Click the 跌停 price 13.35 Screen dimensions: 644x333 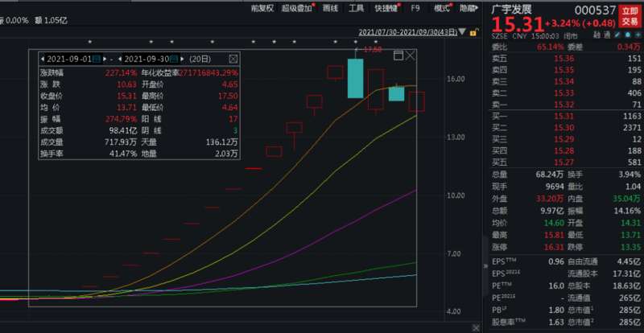click(x=630, y=248)
